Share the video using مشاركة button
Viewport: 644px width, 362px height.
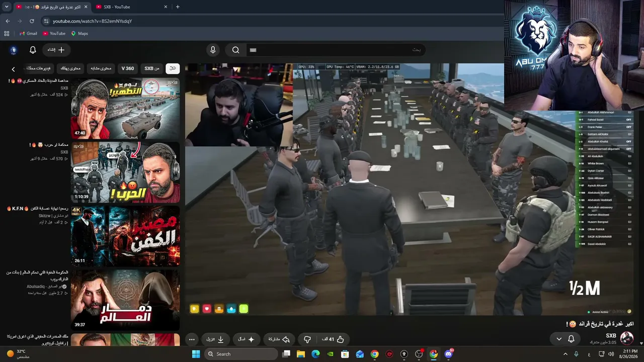279,339
